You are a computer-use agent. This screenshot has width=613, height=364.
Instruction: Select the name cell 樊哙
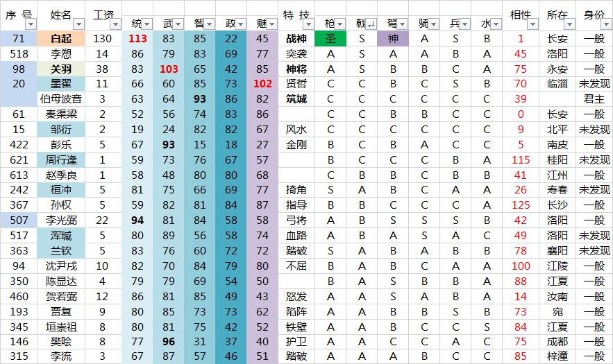pos(61,342)
